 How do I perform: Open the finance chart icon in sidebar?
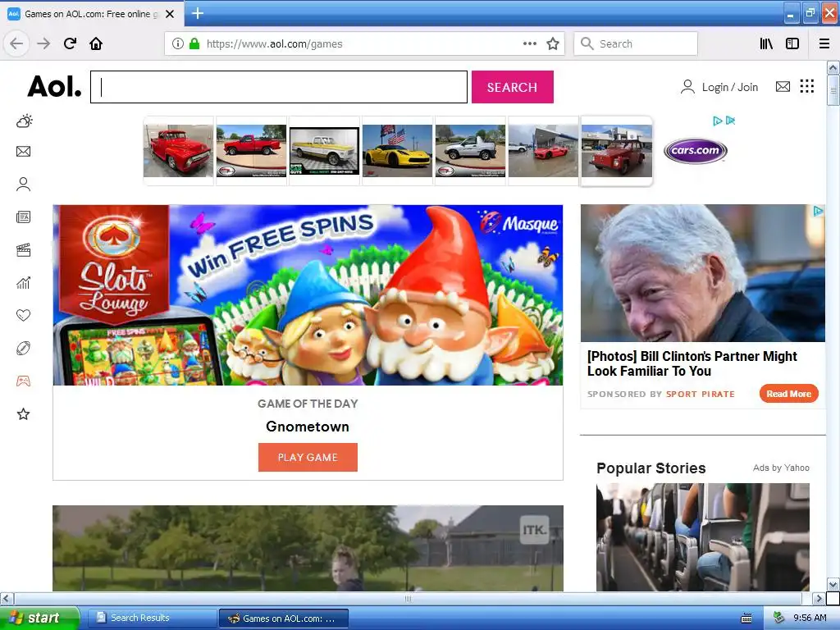tap(23, 283)
